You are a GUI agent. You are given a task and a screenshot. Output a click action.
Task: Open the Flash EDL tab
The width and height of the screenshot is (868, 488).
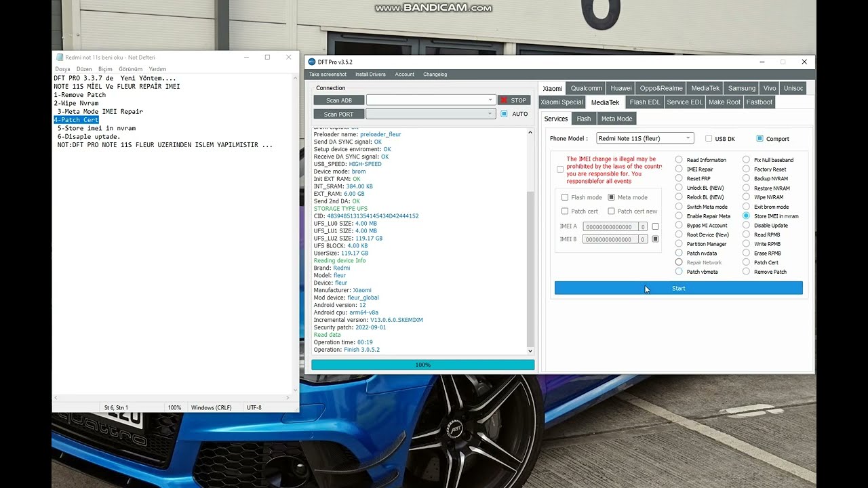pos(645,102)
